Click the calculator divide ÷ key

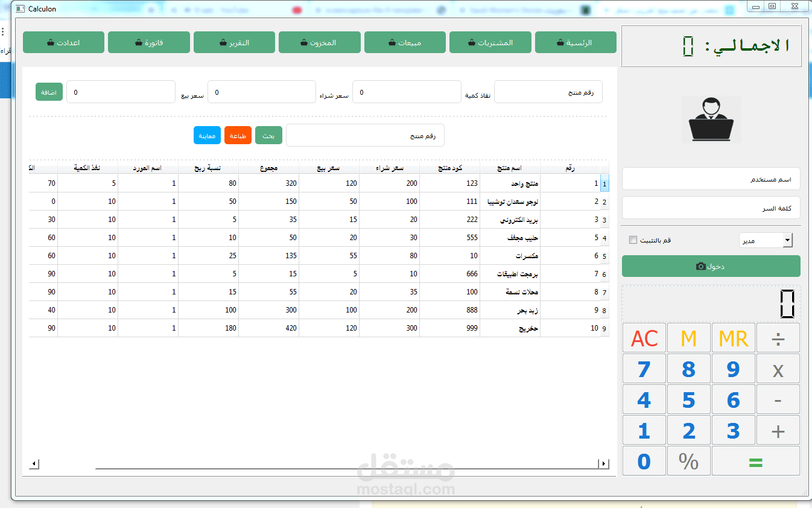(778, 338)
